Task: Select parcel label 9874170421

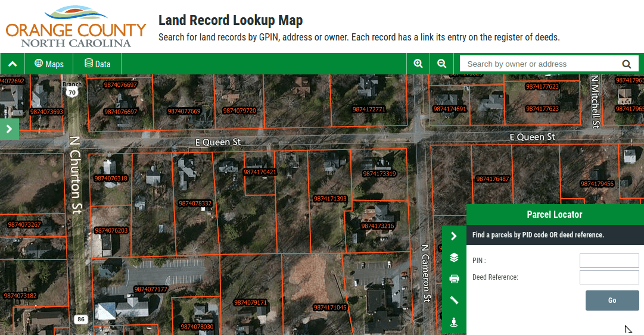Action: click(260, 172)
